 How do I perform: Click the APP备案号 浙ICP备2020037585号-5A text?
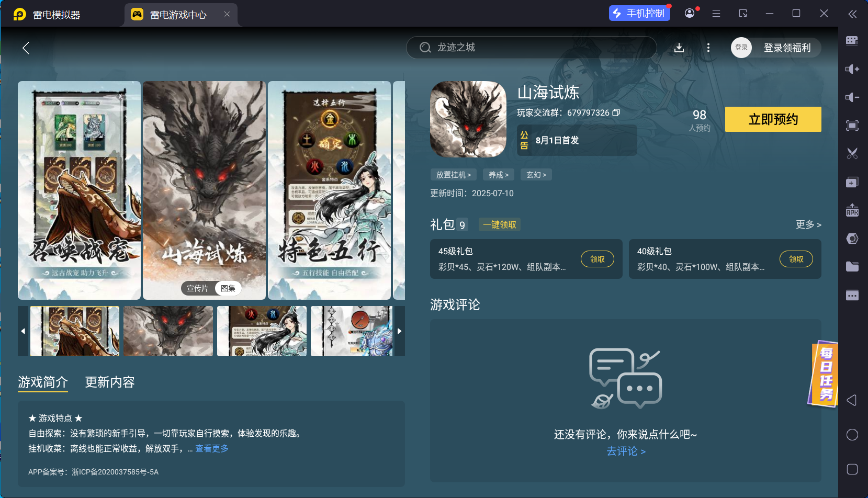pos(93,472)
